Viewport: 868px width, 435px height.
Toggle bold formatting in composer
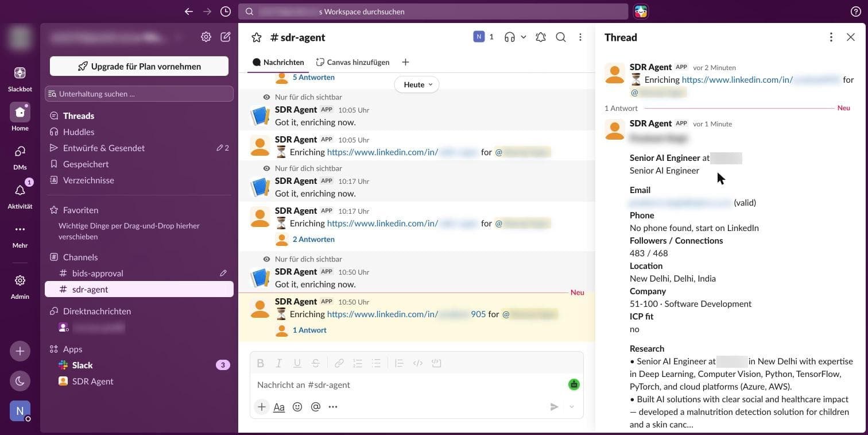point(261,363)
